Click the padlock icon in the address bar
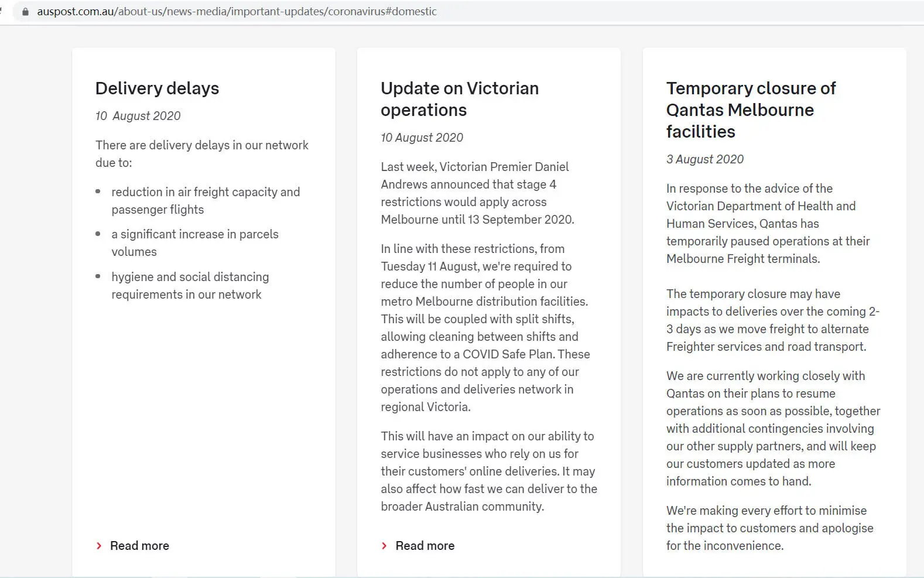Screen dimensions: 924x578 pos(25,12)
